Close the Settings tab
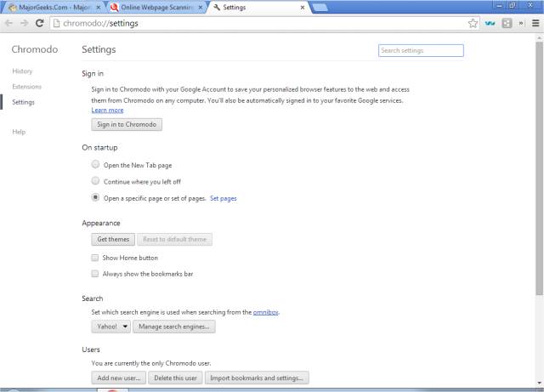 tap(303, 8)
